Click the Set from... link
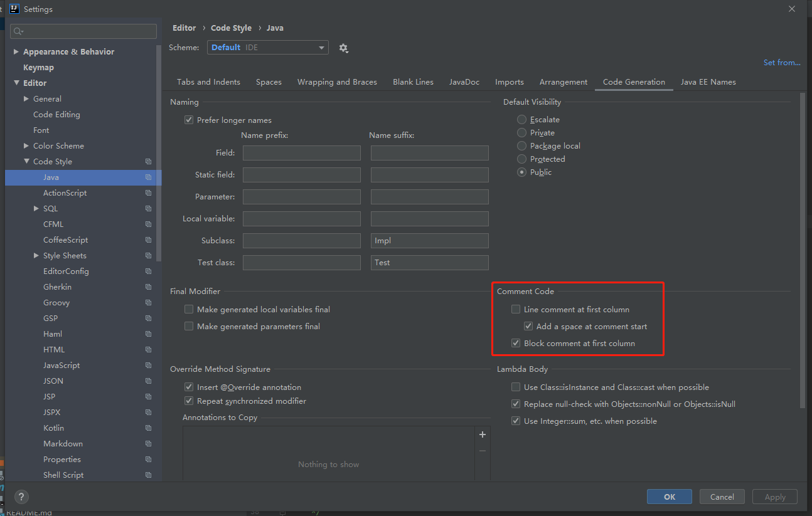This screenshot has width=812, height=516. [782, 63]
